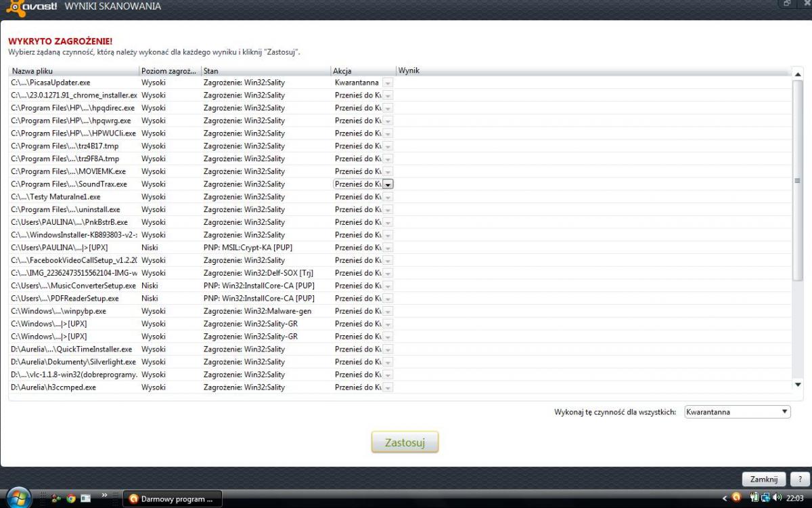The height and width of the screenshot is (508, 812).
Task: Open action dropdown for hpqdirec.exe
Action: (x=388, y=108)
